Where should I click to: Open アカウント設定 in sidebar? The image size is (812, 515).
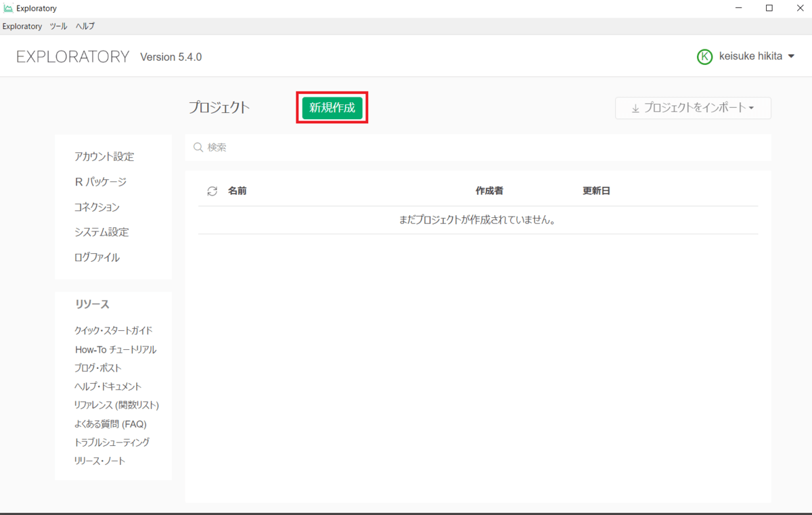click(x=104, y=156)
